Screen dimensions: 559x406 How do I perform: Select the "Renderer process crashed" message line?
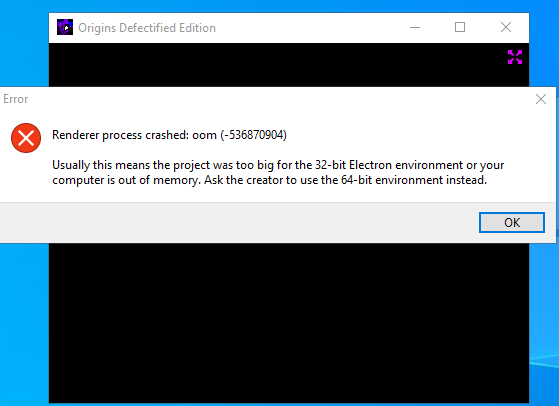pyautogui.click(x=169, y=135)
